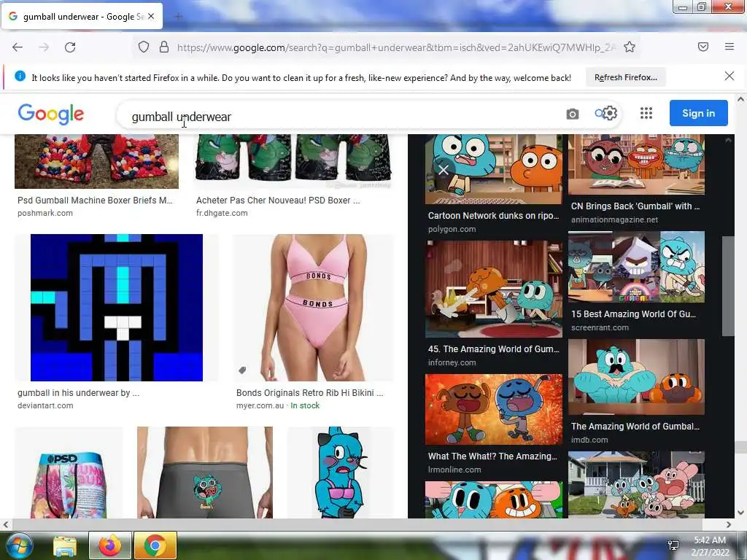The height and width of the screenshot is (560, 747).
Task: Open the screenrant.com source link
Action: (x=600, y=327)
